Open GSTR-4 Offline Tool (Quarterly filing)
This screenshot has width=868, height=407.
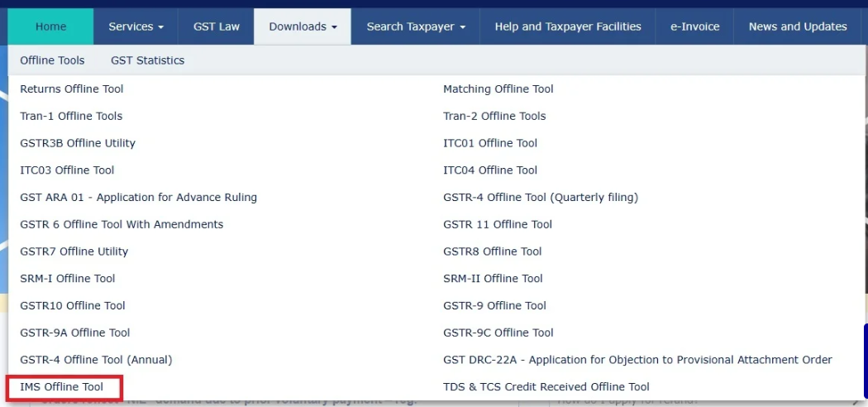540,198
